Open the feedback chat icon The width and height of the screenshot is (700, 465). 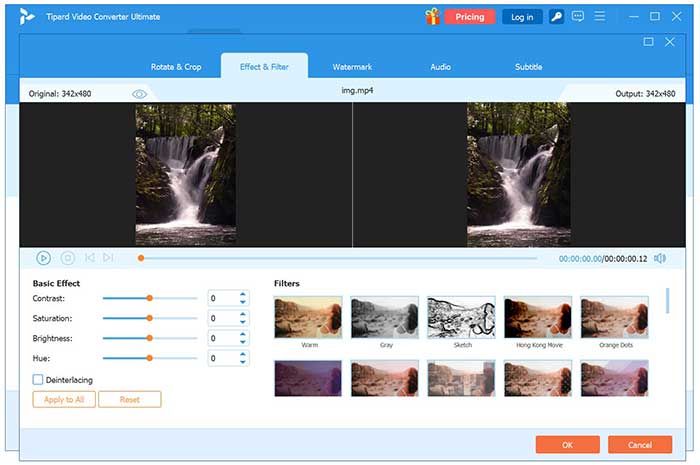578,16
